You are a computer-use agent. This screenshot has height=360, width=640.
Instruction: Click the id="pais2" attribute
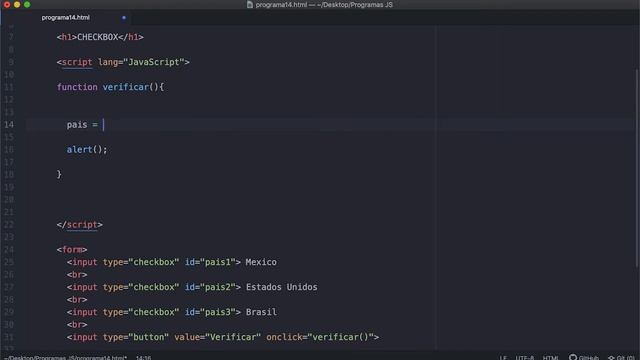click(x=210, y=287)
